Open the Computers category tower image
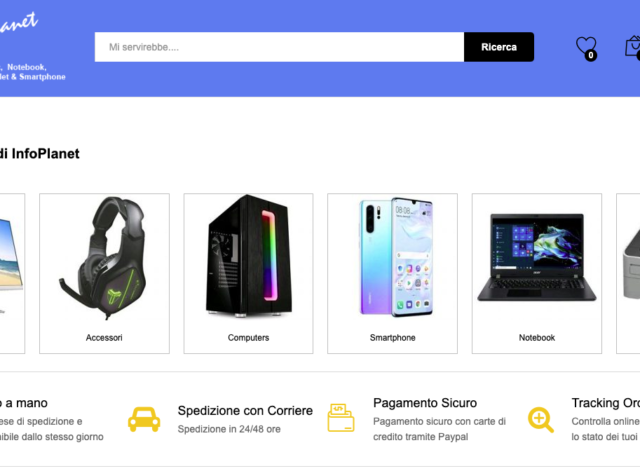Screen dimensions: 640x471 point(249,256)
